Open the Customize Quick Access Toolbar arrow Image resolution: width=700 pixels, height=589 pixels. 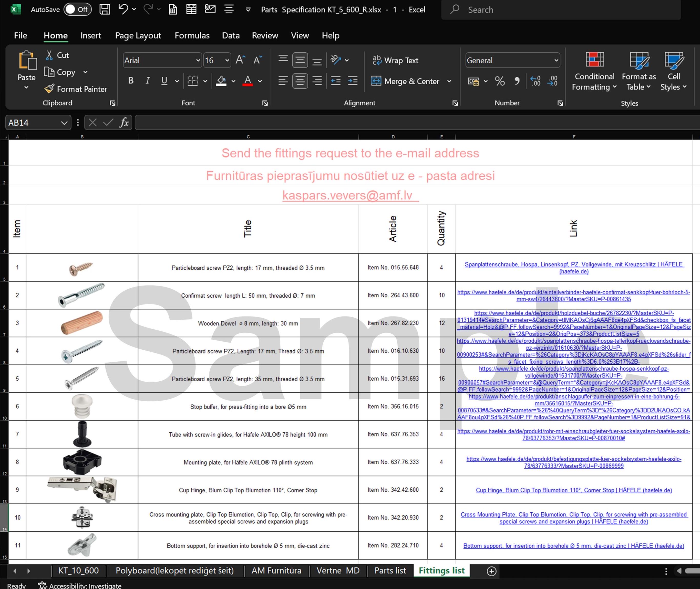click(x=248, y=10)
